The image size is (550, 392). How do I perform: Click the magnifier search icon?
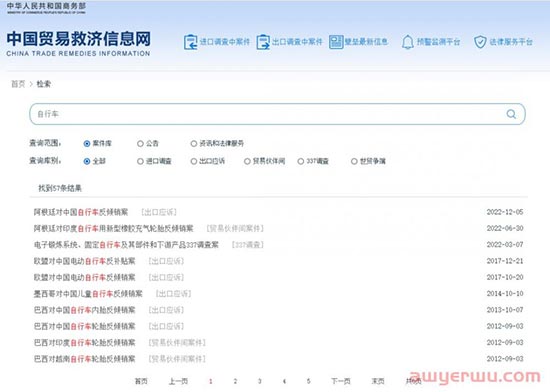(x=511, y=114)
